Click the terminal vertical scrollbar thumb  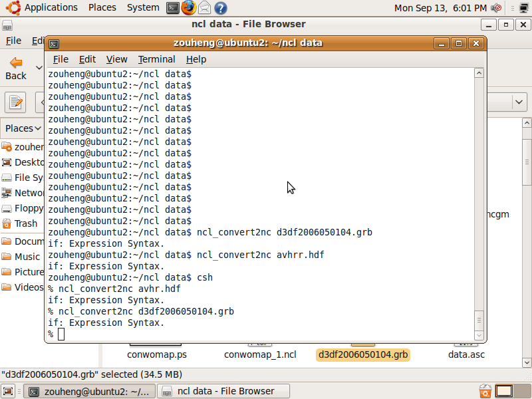point(479,320)
